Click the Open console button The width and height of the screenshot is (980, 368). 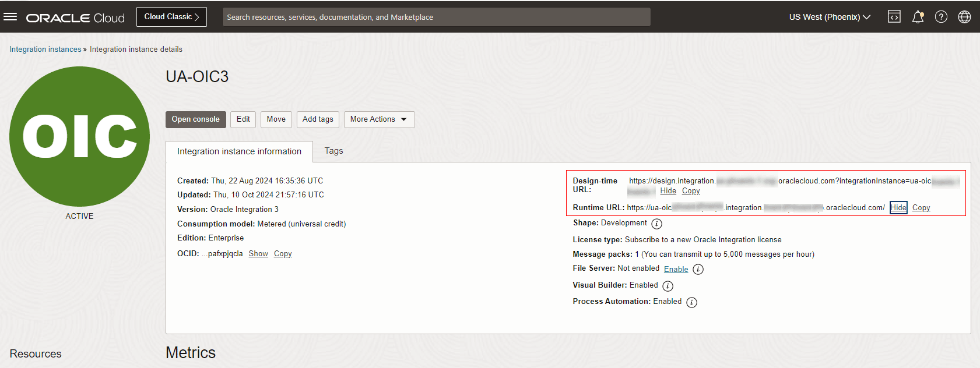[x=195, y=119]
